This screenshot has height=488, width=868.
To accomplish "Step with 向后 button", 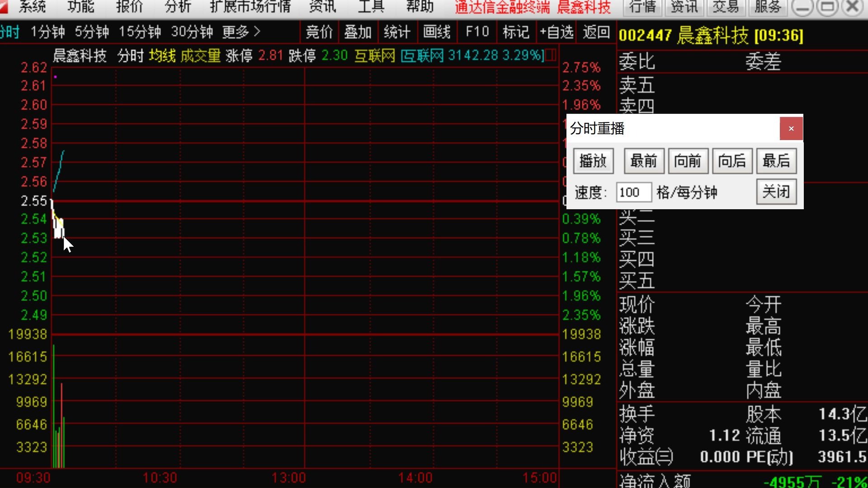I will (732, 161).
